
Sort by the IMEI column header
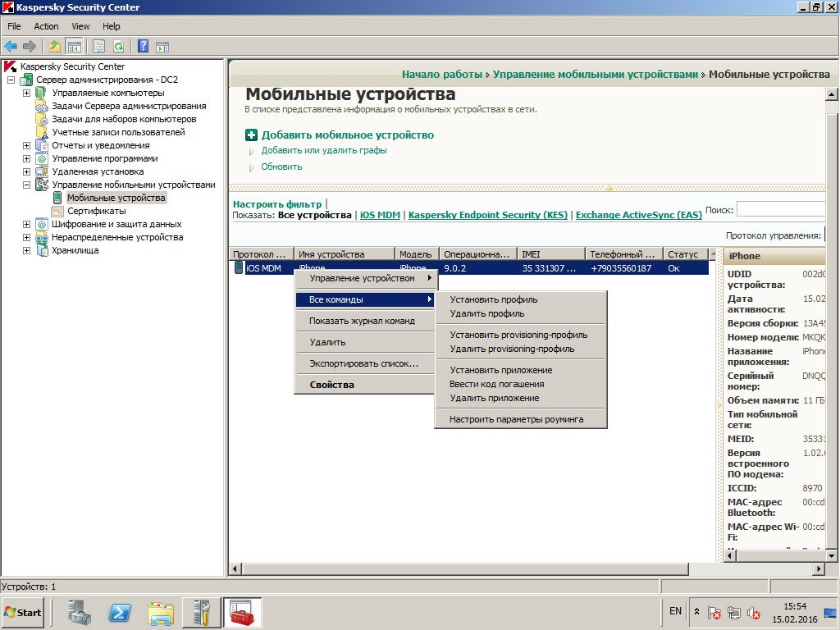[551, 254]
